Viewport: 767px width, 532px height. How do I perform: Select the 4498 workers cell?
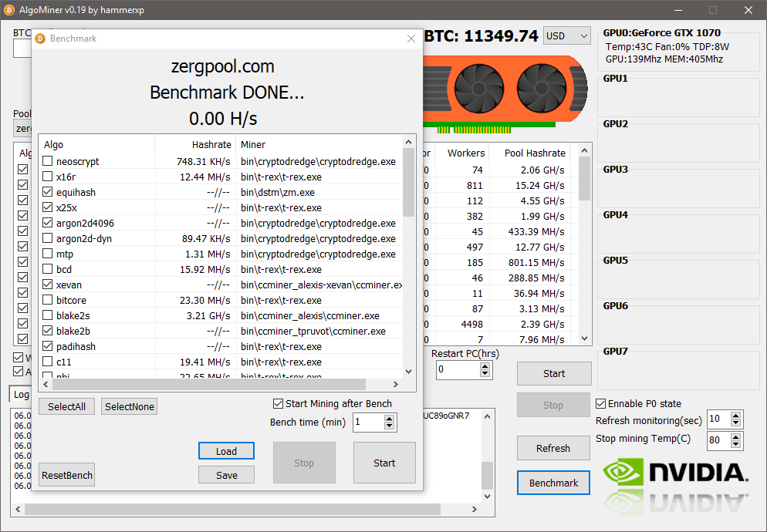point(472,324)
